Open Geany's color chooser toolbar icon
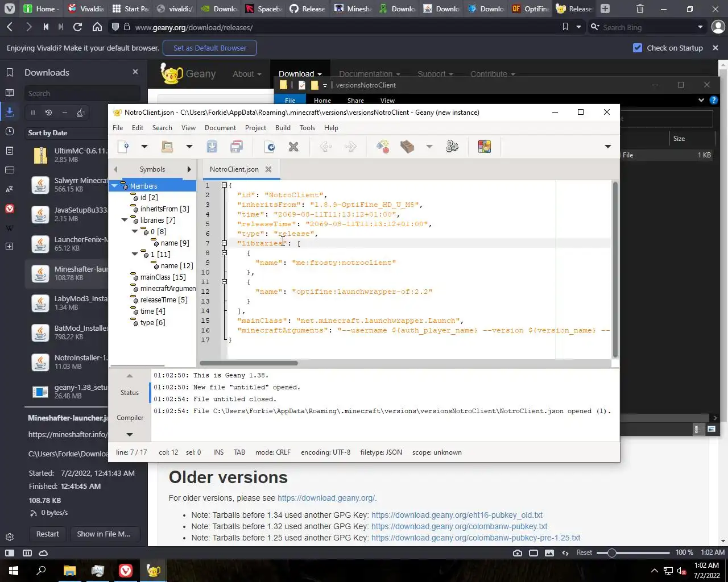The height and width of the screenshot is (582, 728). tap(485, 147)
